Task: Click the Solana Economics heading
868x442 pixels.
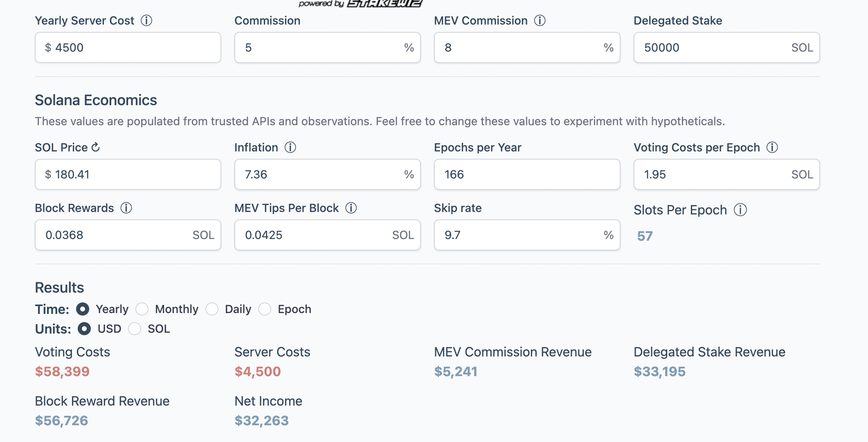Action: pyautogui.click(x=96, y=100)
